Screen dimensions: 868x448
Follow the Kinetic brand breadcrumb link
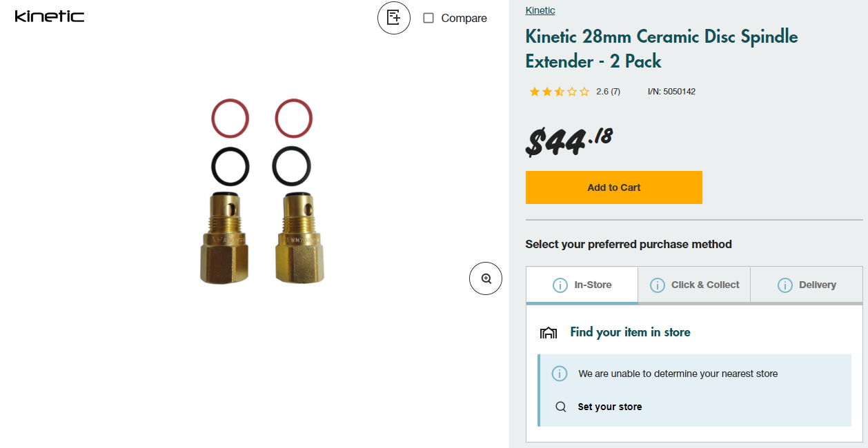pos(540,10)
